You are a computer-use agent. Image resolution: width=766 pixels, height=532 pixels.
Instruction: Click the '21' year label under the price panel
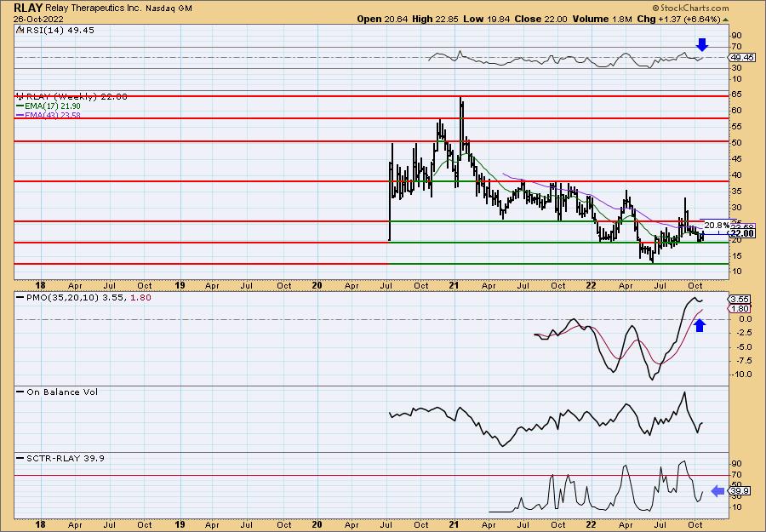tap(454, 285)
